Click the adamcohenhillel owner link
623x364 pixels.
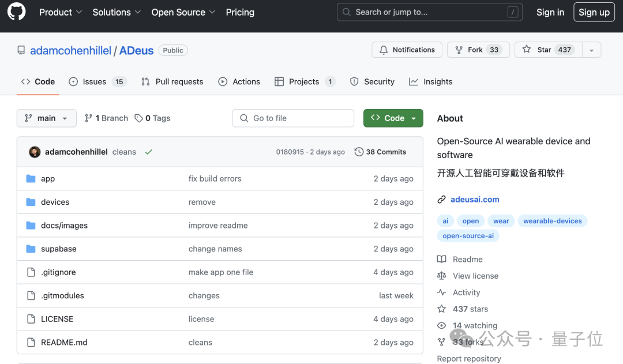[71, 50]
